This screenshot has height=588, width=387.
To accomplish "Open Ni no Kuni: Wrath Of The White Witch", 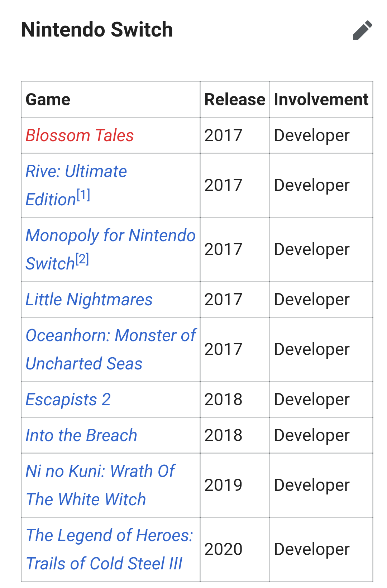I will [100, 485].
